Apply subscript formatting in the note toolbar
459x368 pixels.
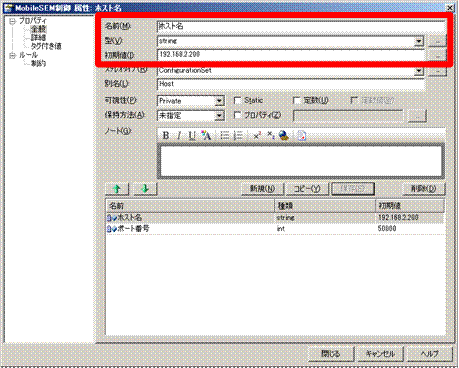[271, 136]
